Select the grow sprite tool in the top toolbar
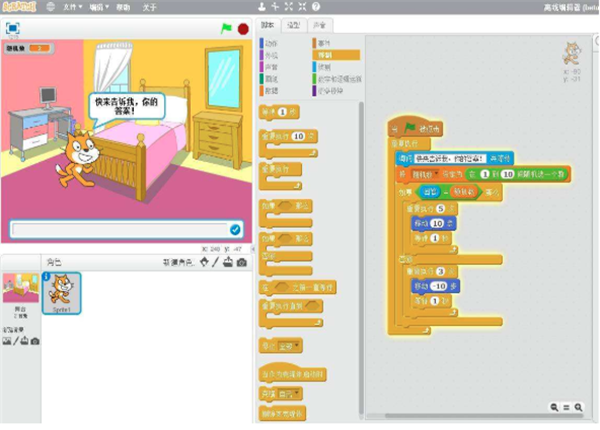The image size is (600, 430). [x=289, y=7]
